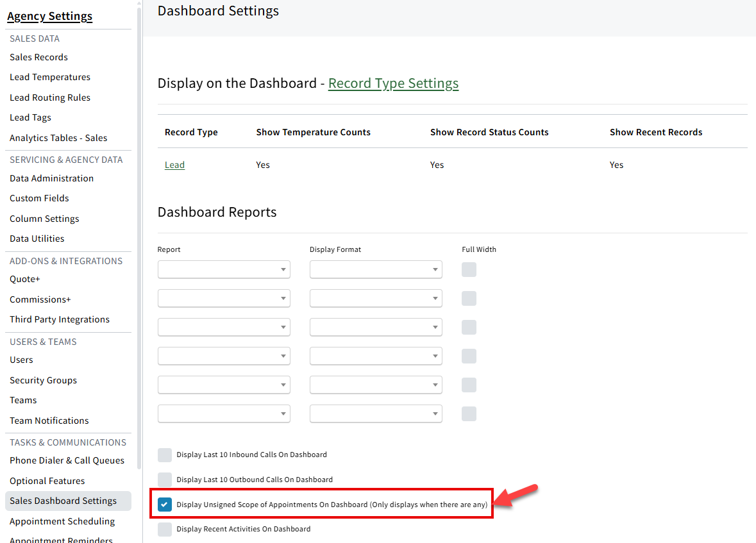
Task: Open the "Quote+" add-on settings
Action: (x=24, y=279)
